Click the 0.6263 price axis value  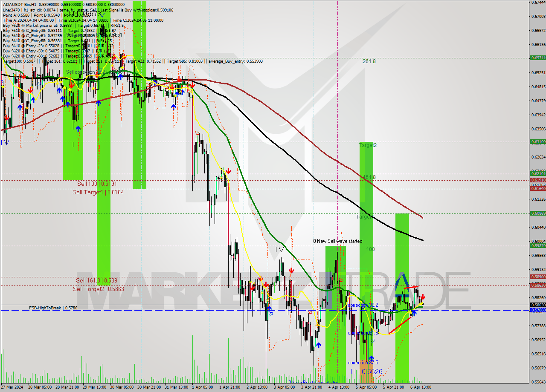pos(538,157)
